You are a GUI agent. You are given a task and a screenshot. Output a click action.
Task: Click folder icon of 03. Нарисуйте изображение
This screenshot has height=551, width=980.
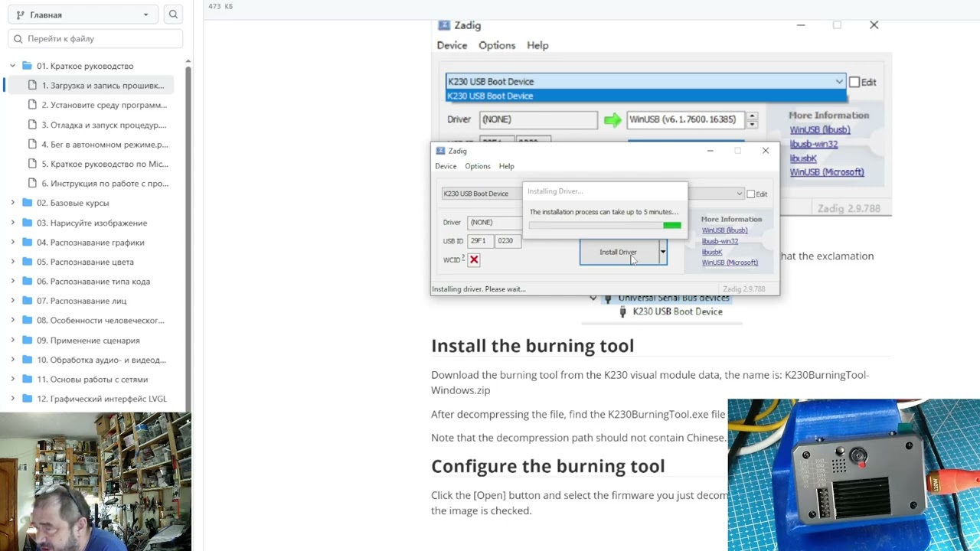coord(28,223)
